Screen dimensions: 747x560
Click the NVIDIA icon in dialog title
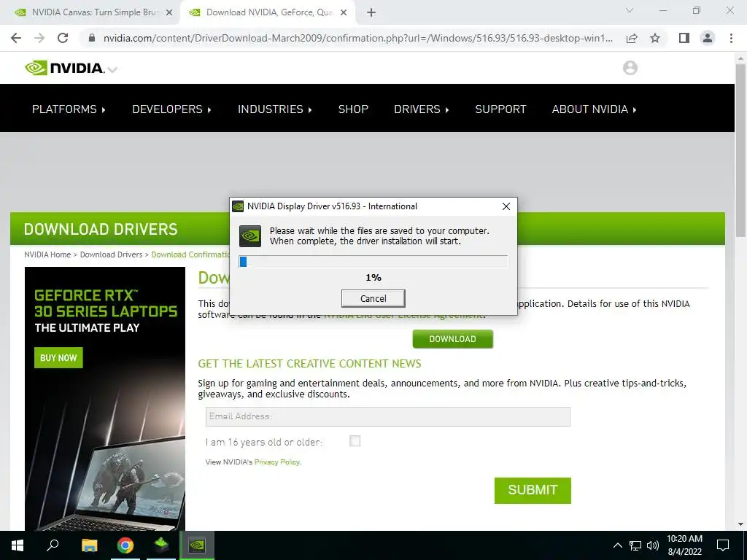pos(238,206)
